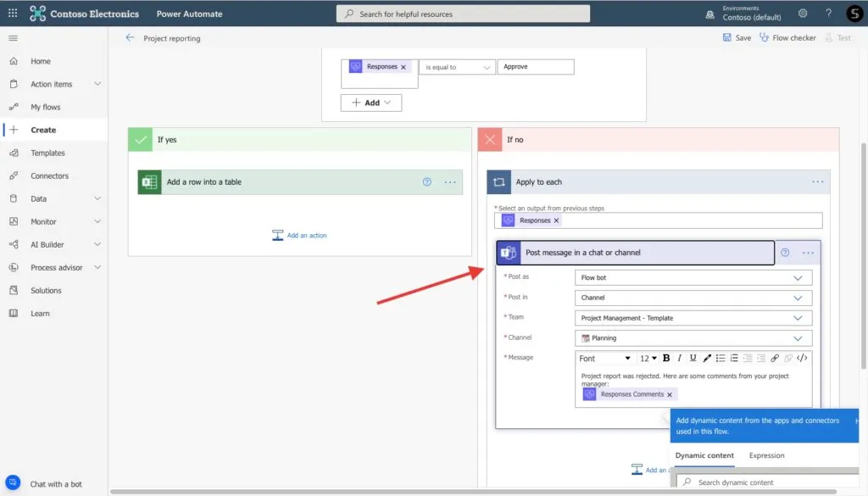Open the app launcher waffle icon
Viewport: 868px width, 496px height.
tap(13, 13)
